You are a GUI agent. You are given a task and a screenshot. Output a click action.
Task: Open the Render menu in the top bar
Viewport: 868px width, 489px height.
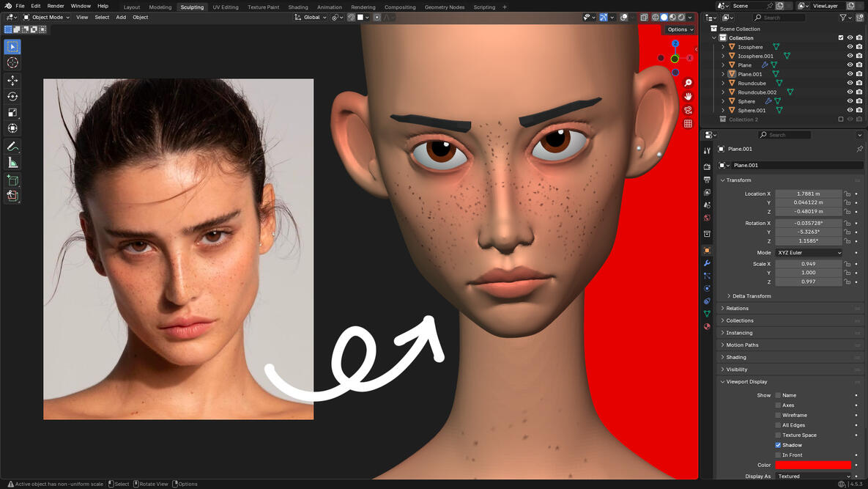coord(55,5)
